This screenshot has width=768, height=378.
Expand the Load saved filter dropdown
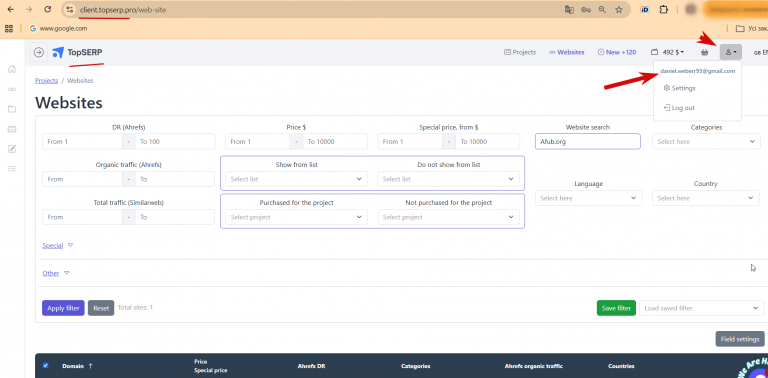[701, 308]
